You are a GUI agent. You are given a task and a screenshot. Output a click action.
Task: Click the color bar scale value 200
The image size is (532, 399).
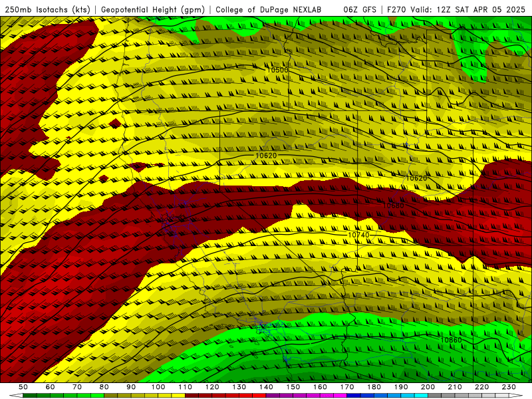click(428, 387)
